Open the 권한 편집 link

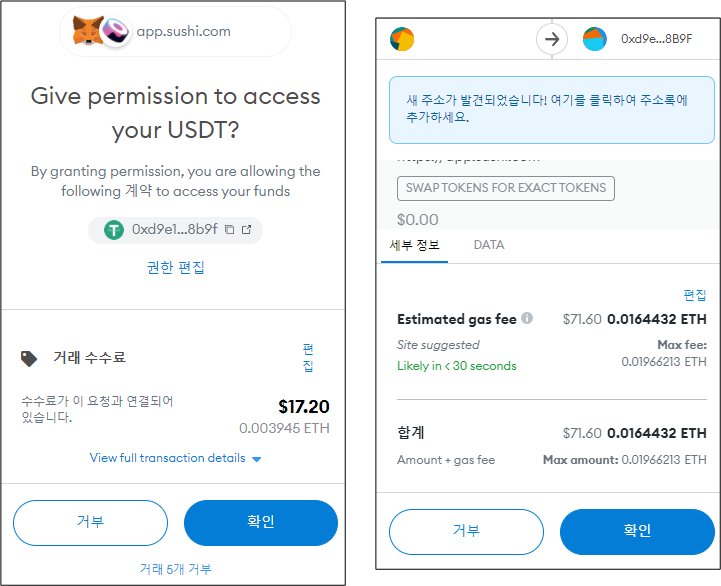176,267
